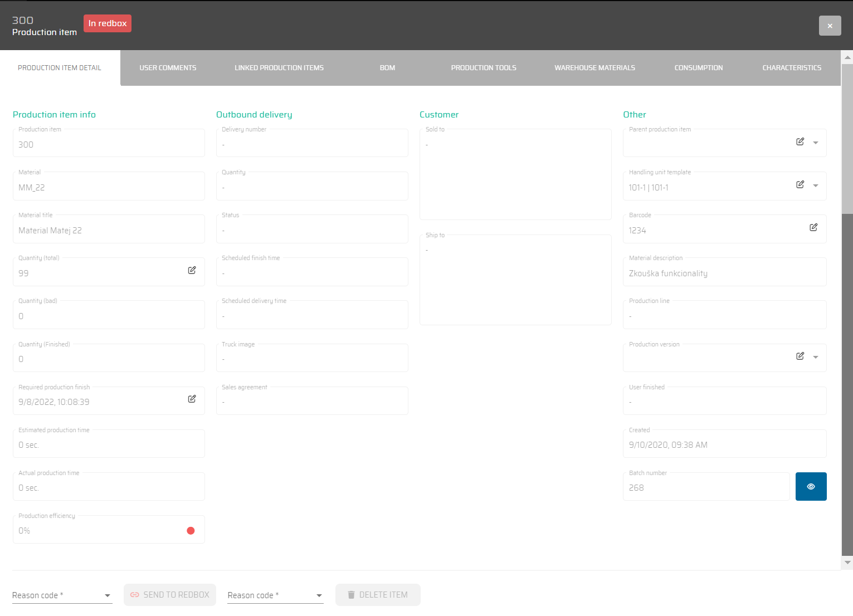Open the BOM tab
The image size is (853, 616).
(x=387, y=68)
